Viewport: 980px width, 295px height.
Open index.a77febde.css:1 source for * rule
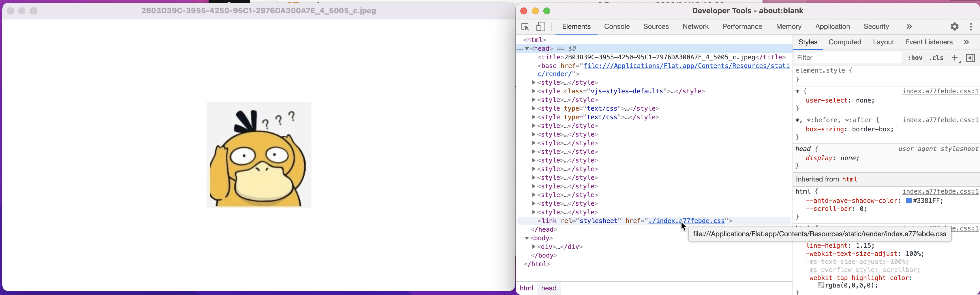tap(940, 91)
